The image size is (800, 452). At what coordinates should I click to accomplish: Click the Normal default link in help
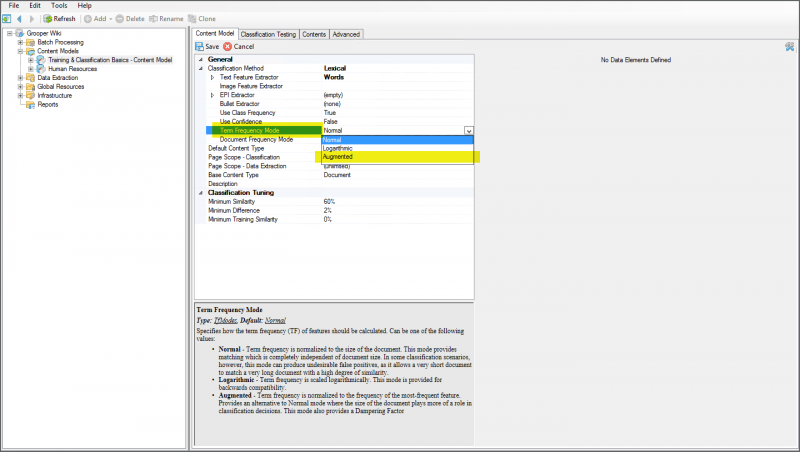pyautogui.click(x=276, y=320)
